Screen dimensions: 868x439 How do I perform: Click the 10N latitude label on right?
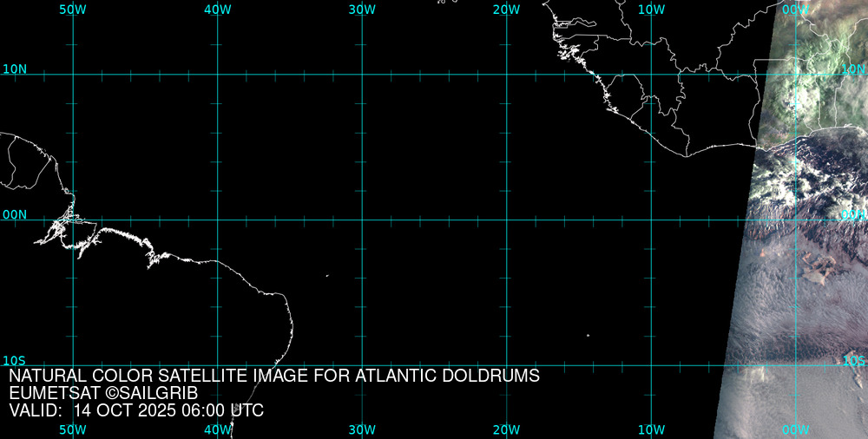point(853,69)
